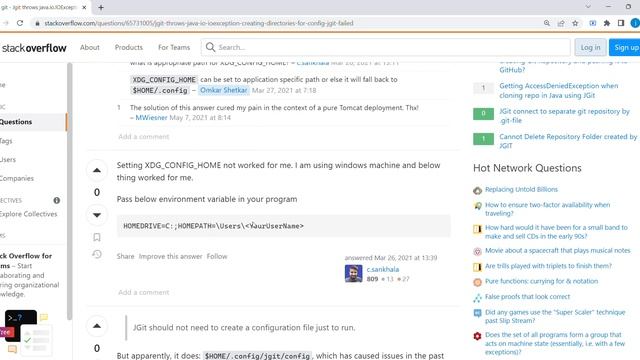Upvote the JGit configuration file answer
640x360 pixels.
[97, 326]
